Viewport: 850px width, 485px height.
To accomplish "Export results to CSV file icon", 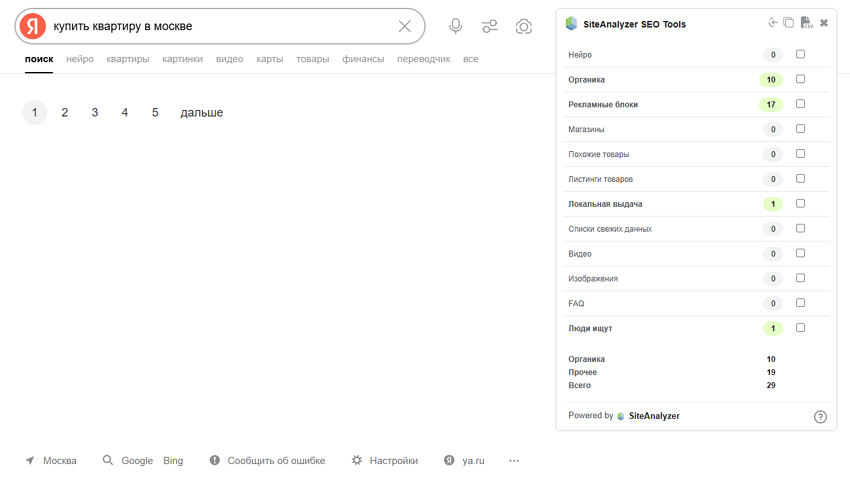I will 806,23.
